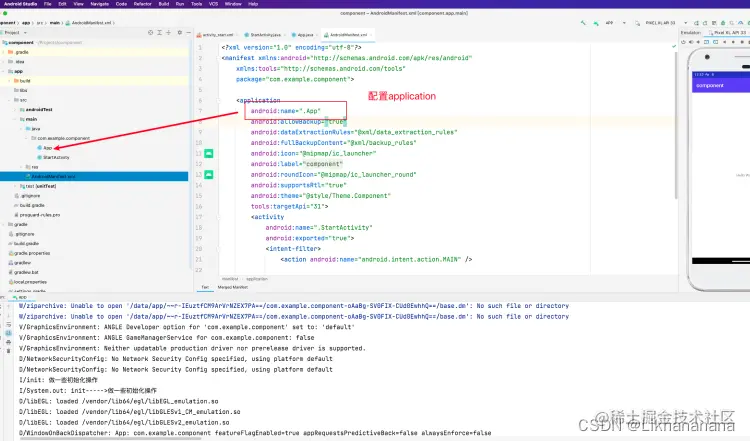Click the main breadcrumb in navigation bar
The height and width of the screenshot is (441, 750).
point(55,22)
